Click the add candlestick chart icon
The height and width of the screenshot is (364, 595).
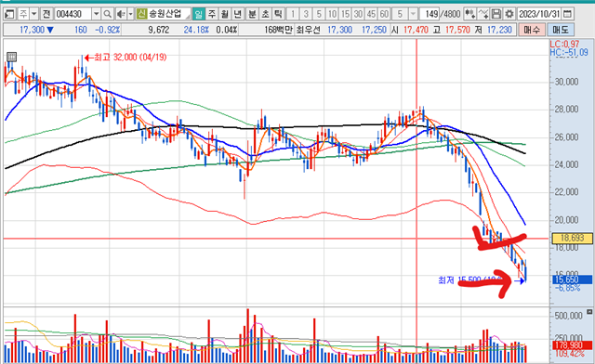469,15
